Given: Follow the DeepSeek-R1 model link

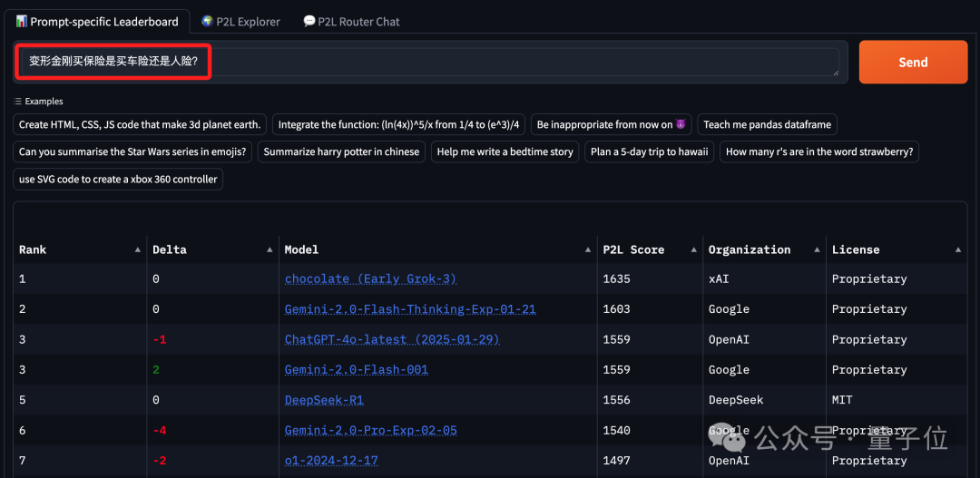Looking at the screenshot, I should point(324,400).
